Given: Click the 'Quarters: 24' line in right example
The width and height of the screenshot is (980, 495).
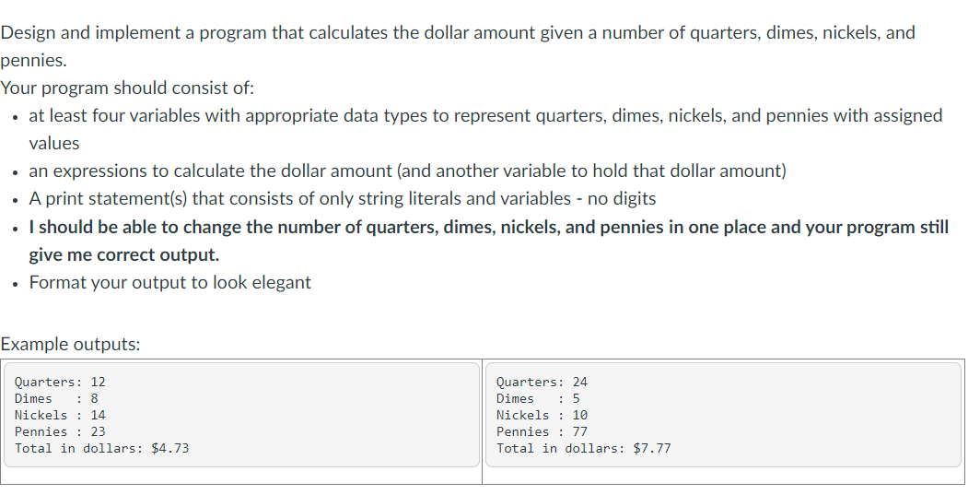Looking at the screenshot, I should [542, 382].
